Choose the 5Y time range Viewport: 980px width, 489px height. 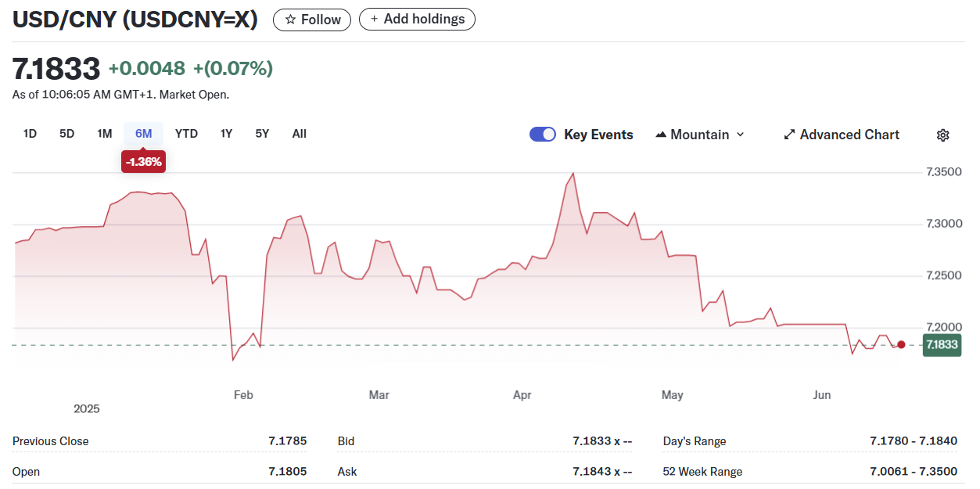point(262,134)
